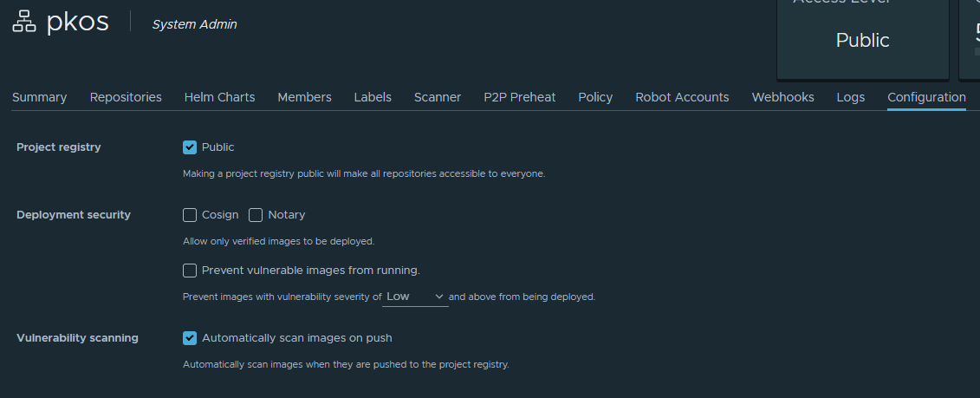Go to the Webhooks tab
This screenshot has width=980, height=398.
[782, 97]
